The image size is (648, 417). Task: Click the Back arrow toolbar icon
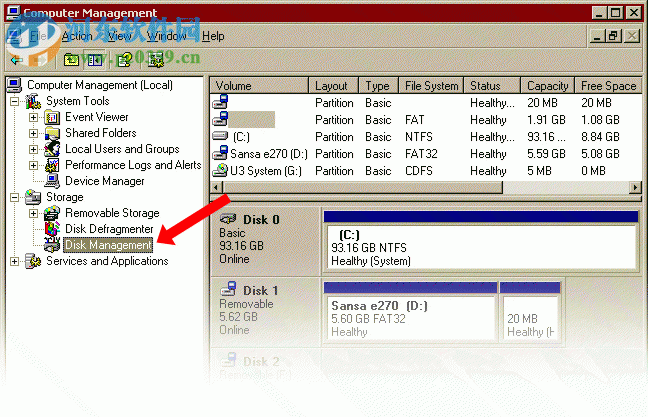[17, 60]
